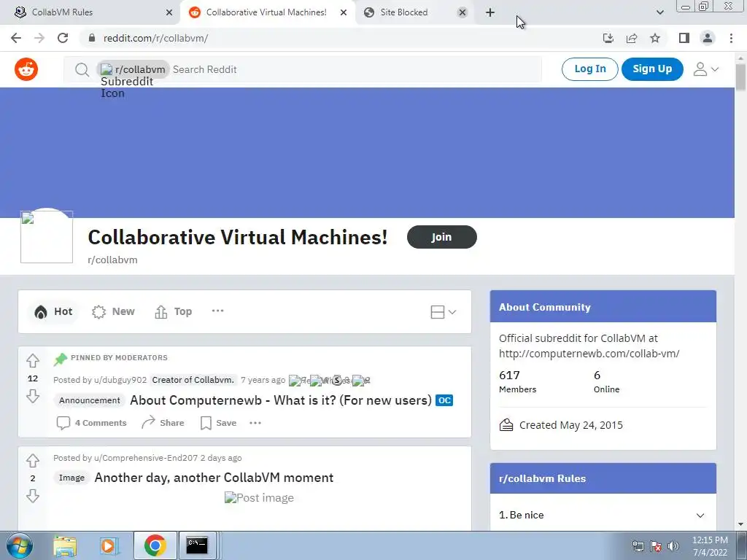Save the About Computernewb post
The image size is (747, 560).
(219, 423)
